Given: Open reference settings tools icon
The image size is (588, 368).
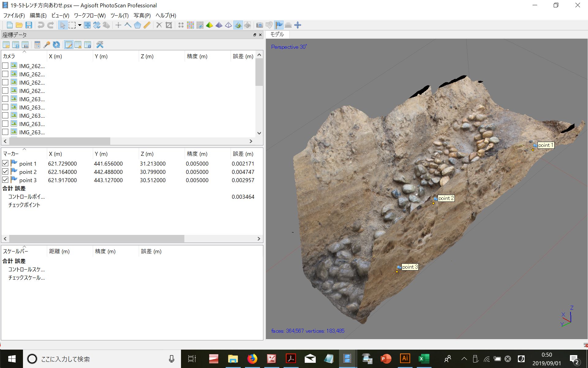Looking at the screenshot, I should pos(100,45).
